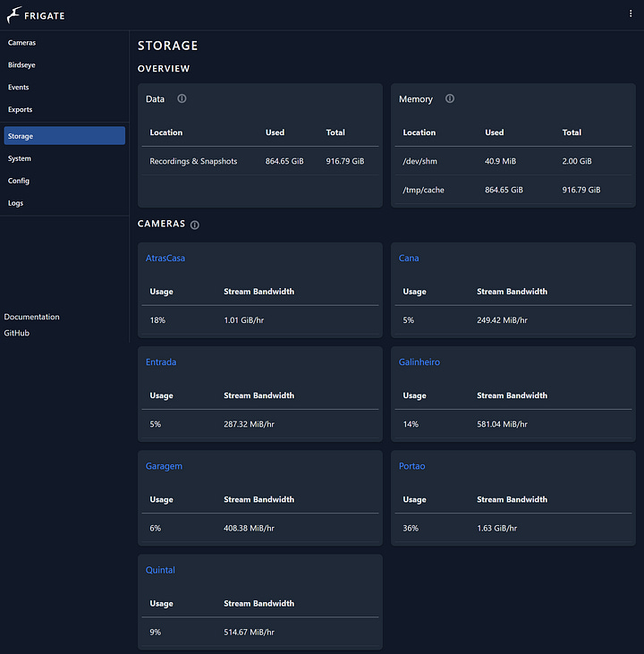The width and height of the screenshot is (644, 654).
Task: Click the /tmp/cache memory location
Action: click(423, 190)
